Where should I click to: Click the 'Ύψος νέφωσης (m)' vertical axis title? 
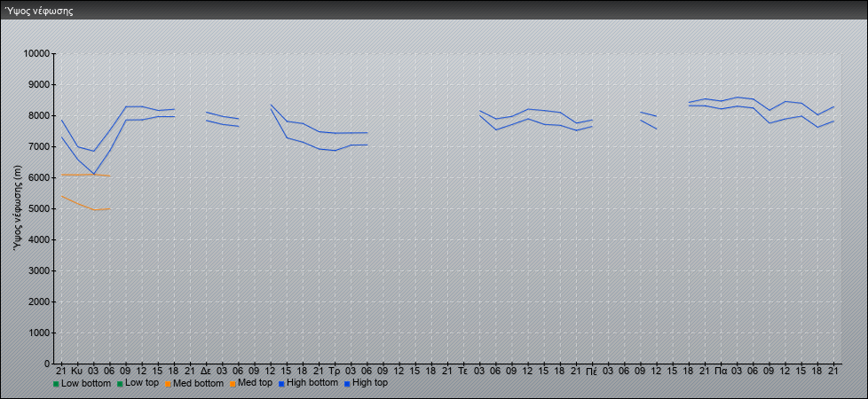coord(18,208)
